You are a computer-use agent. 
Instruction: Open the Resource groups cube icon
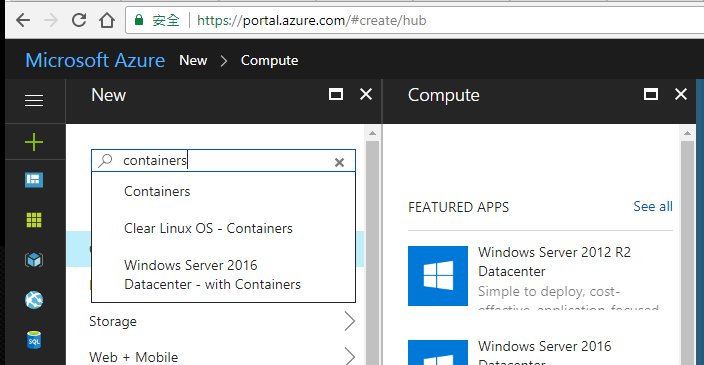point(34,260)
